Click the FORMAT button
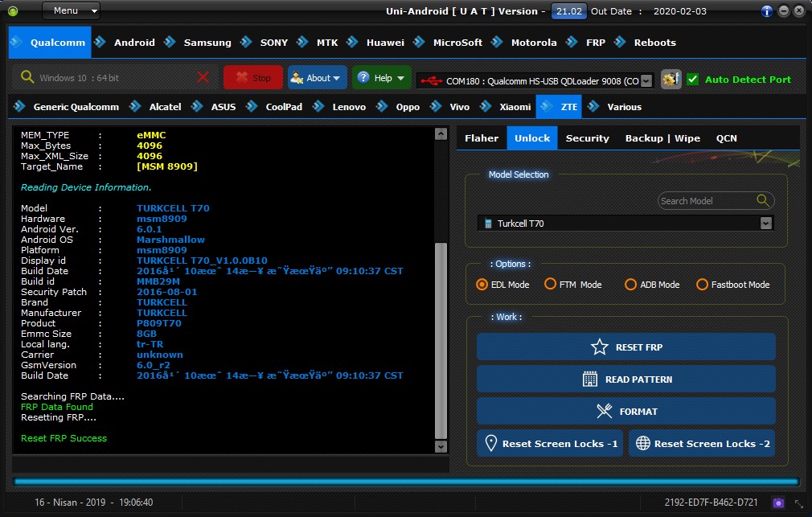The height and width of the screenshot is (517, 812). click(x=626, y=412)
